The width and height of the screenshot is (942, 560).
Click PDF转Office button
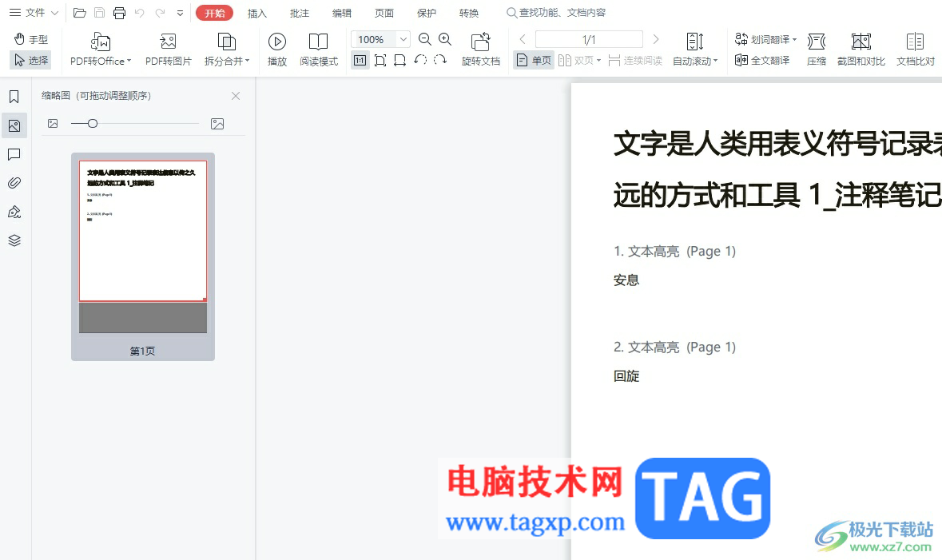(x=101, y=50)
